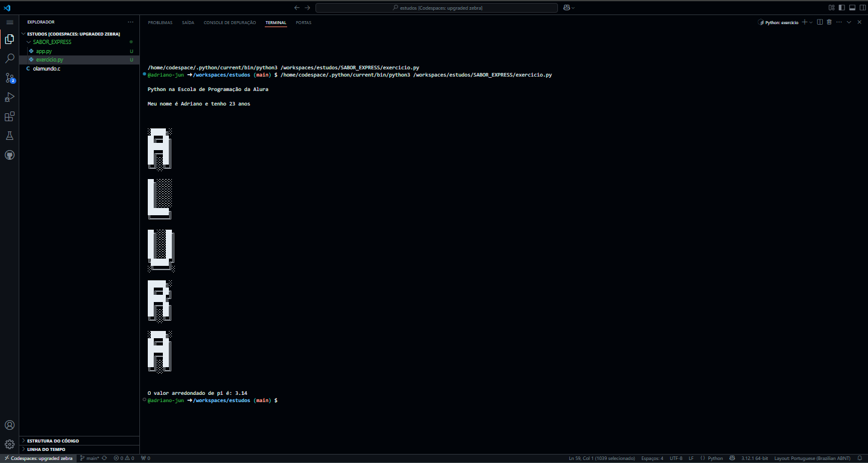Change encoding via UTF-8 status item
The height and width of the screenshot is (463, 868).
pyautogui.click(x=676, y=458)
